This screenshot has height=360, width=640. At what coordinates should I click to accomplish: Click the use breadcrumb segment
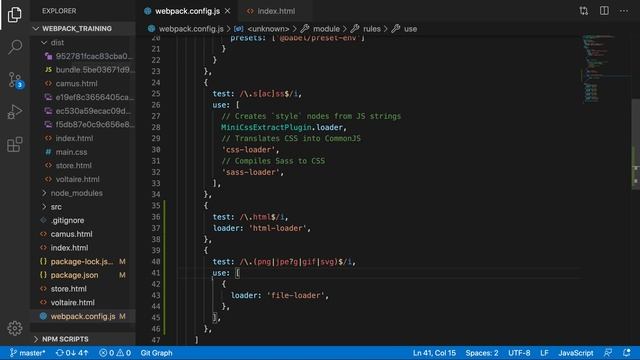click(x=410, y=29)
